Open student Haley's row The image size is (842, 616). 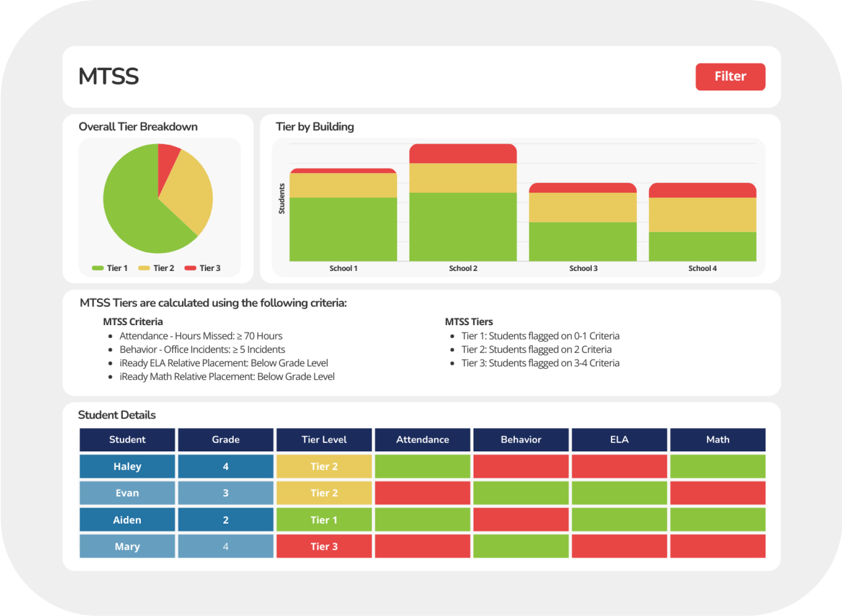pyautogui.click(x=127, y=466)
